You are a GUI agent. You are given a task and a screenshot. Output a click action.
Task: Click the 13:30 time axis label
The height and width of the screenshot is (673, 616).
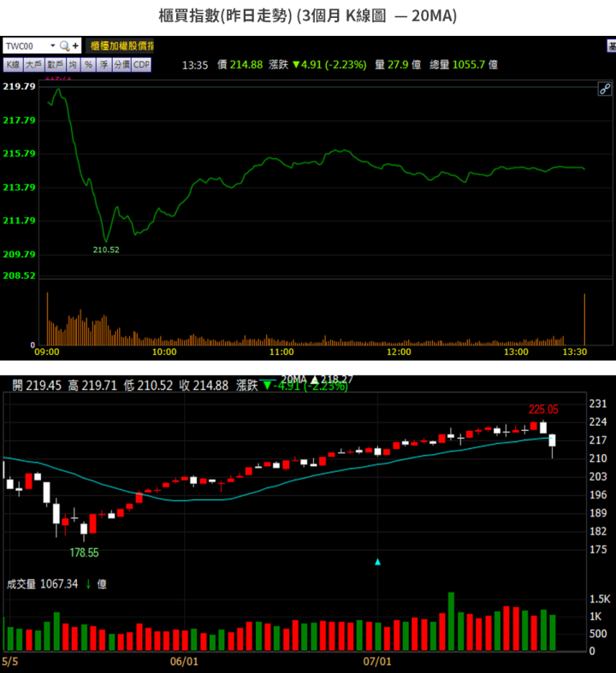[x=575, y=352]
